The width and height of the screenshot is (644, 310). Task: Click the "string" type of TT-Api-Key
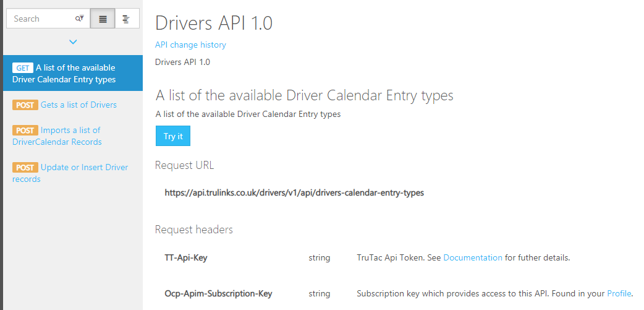point(320,258)
